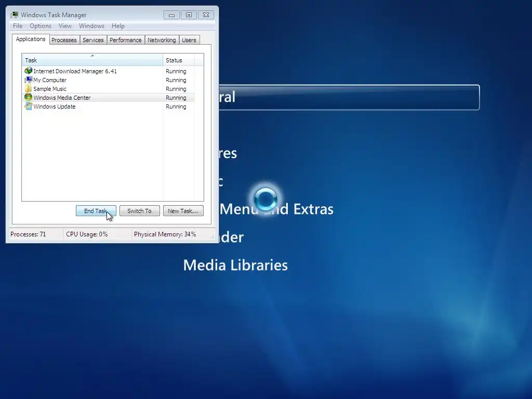Select Menu and Extras in Media Center
This screenshot has height=399, width=532.
276,209
